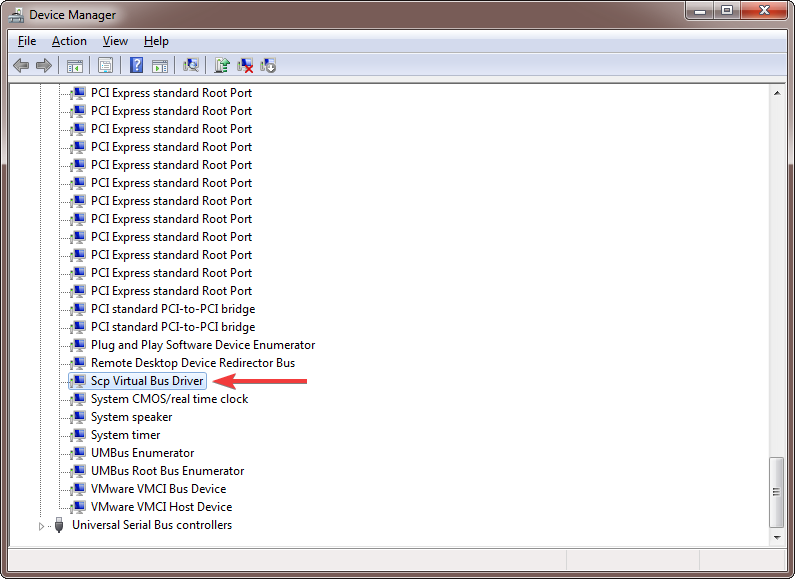Open the Help menu
Image resolution: width=795 pixels, height=579 pixels.
click(156, 41)
